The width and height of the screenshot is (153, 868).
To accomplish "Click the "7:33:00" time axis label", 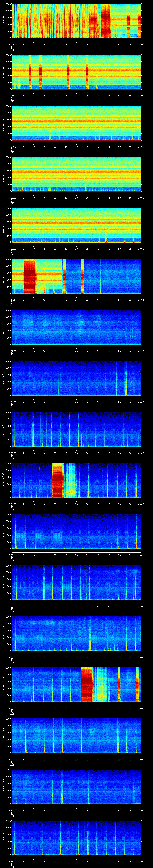I will (x=12, y=453).
